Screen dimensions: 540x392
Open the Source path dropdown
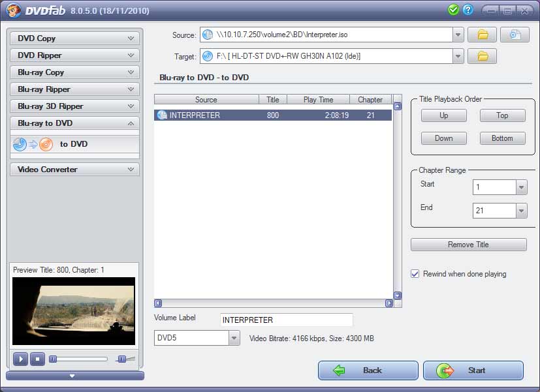tap(458, 35)
